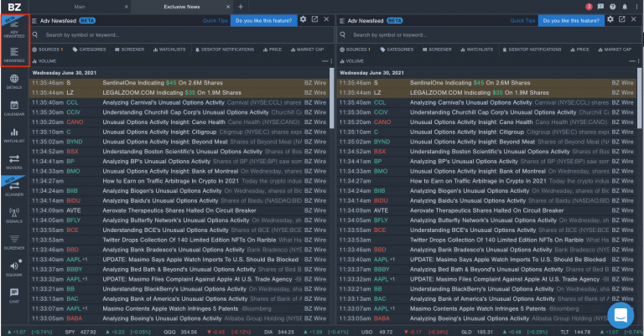Screen dimensions: 644x336
Task: Open the Movers sidebar tool
Action: 14,162
